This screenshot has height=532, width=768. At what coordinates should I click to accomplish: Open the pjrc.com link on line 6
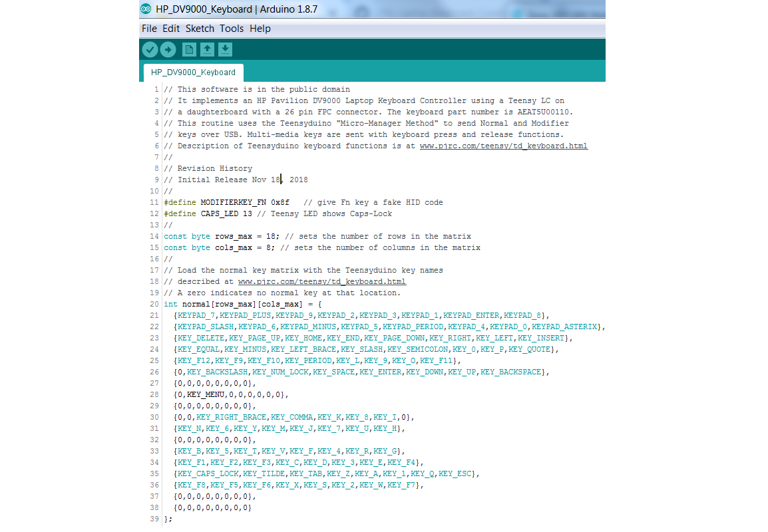pyautogui.click(x=504, y=146)
